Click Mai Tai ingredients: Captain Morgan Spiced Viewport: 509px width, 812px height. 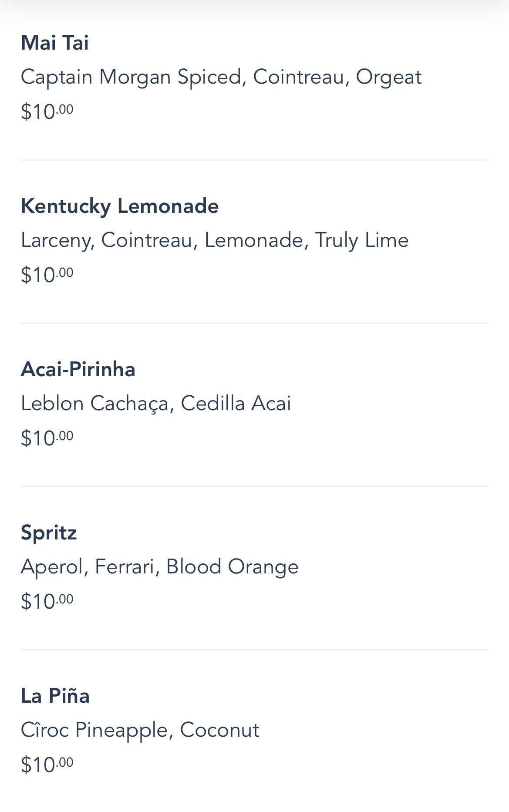point(131,77)
